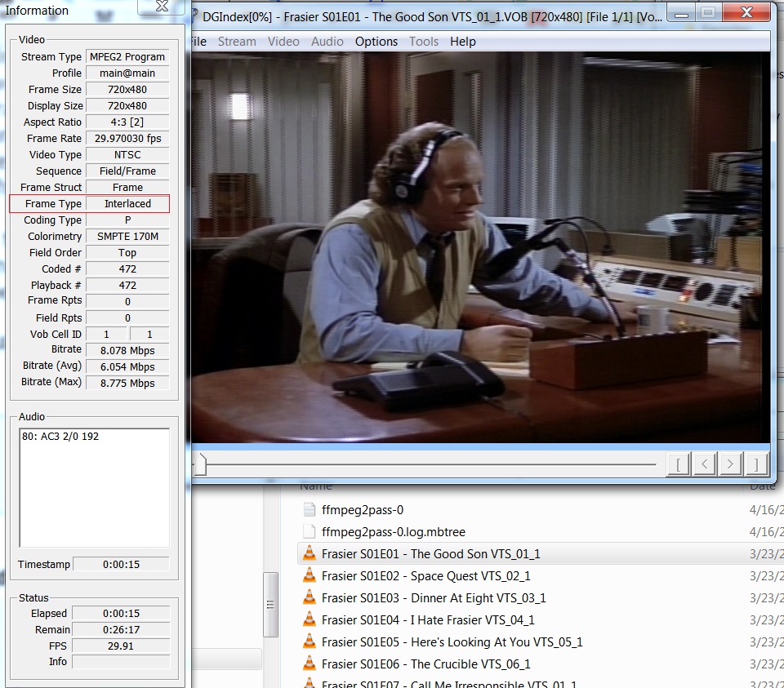Step backward with the '<' button
Screen dimensions: 784x688
[705, 464]
